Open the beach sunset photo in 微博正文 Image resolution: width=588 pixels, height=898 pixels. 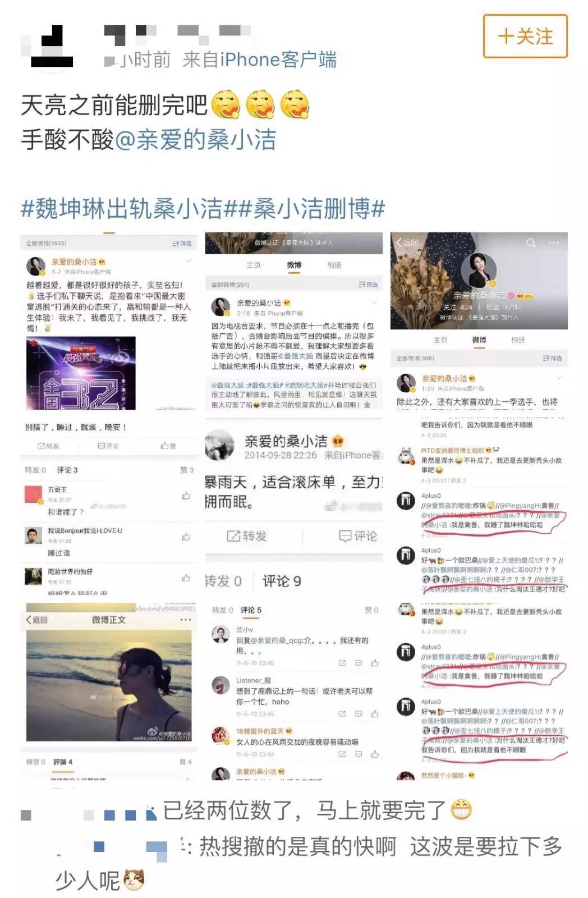pos(109,685)
